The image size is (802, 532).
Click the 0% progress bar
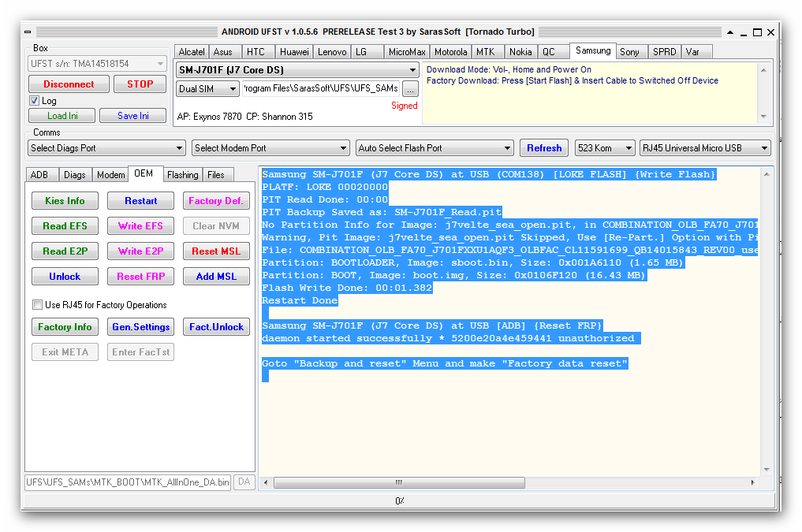[x=400, y=500]
